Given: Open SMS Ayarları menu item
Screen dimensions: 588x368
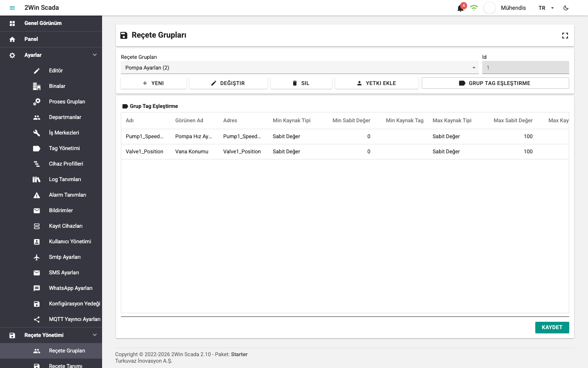Looking at the screenshot, I should [x=51, y=273].
